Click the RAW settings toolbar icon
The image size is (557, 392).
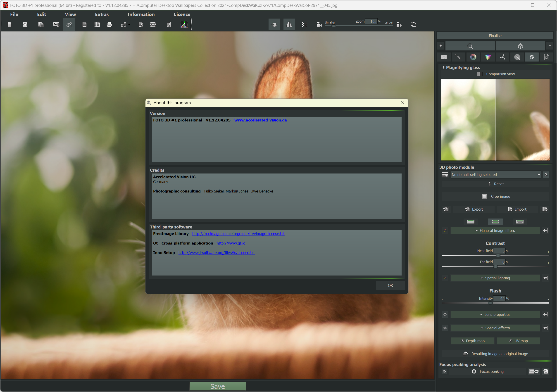[x=56, y=24]
